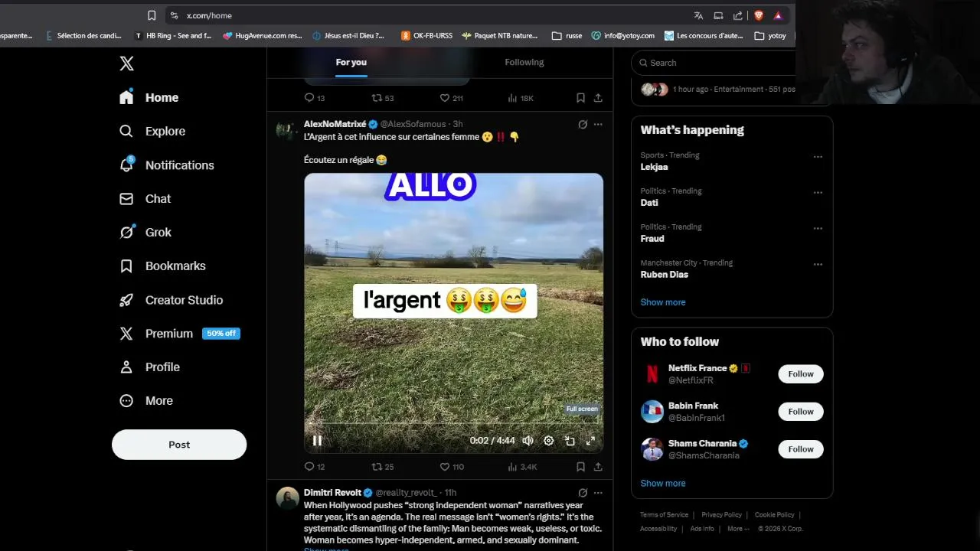Image resolution: width=980 pixels, height=551 pixels.
Task: Open the translate page icon
Action: coord(698,15)
